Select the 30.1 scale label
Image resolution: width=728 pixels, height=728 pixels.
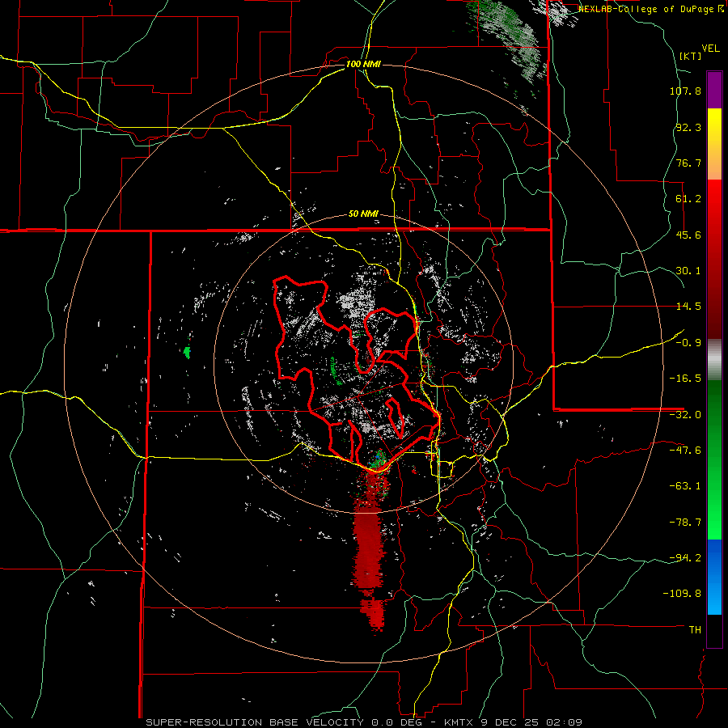tap(688, 271)
